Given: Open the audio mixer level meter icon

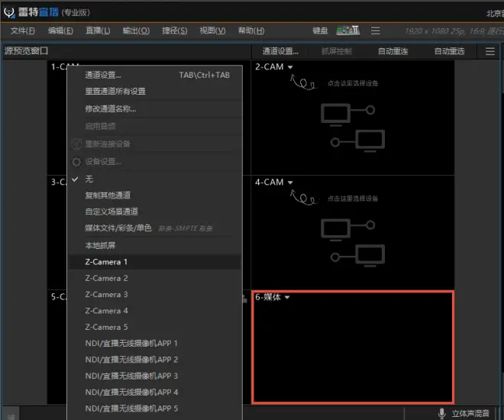Looking at the screenshot, I should pos(347,31).
